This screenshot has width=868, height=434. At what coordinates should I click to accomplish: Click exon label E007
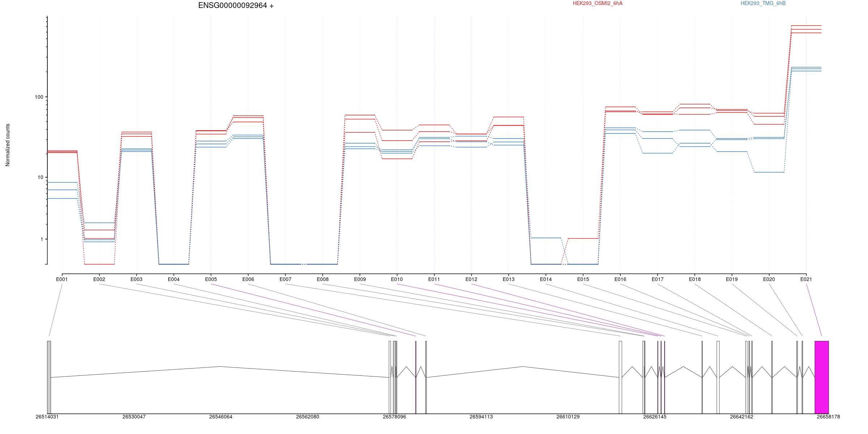285,280
